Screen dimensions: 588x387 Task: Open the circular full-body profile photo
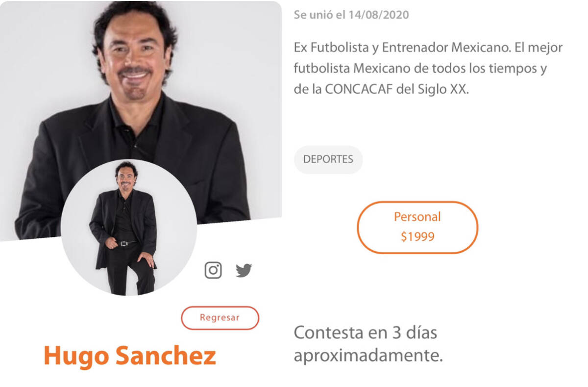[x=129, y=227]
